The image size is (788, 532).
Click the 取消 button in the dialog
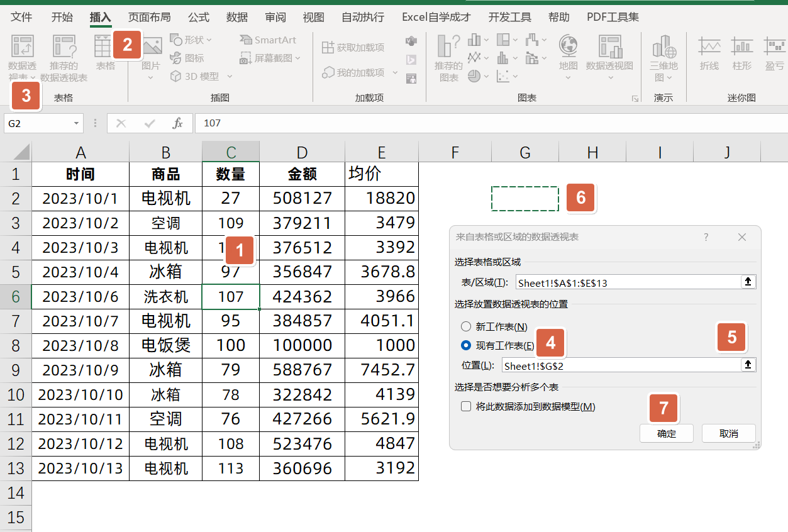tap(728, 433)
